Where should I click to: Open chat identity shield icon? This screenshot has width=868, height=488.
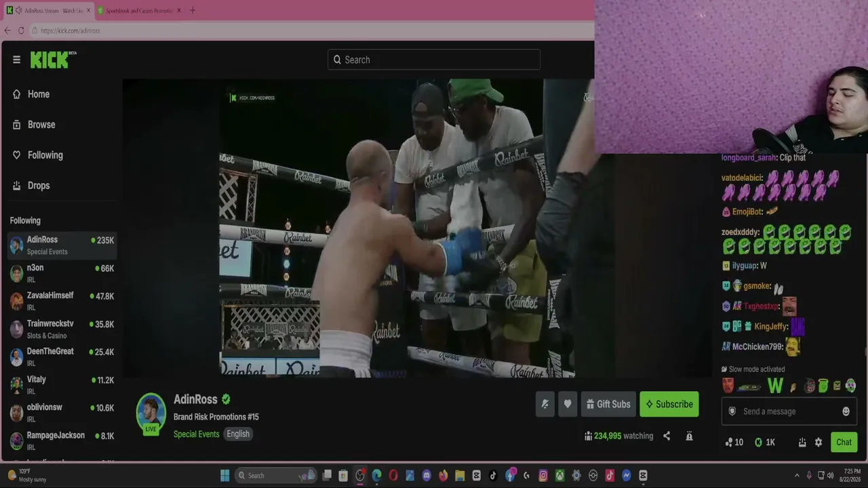(732, 411)
